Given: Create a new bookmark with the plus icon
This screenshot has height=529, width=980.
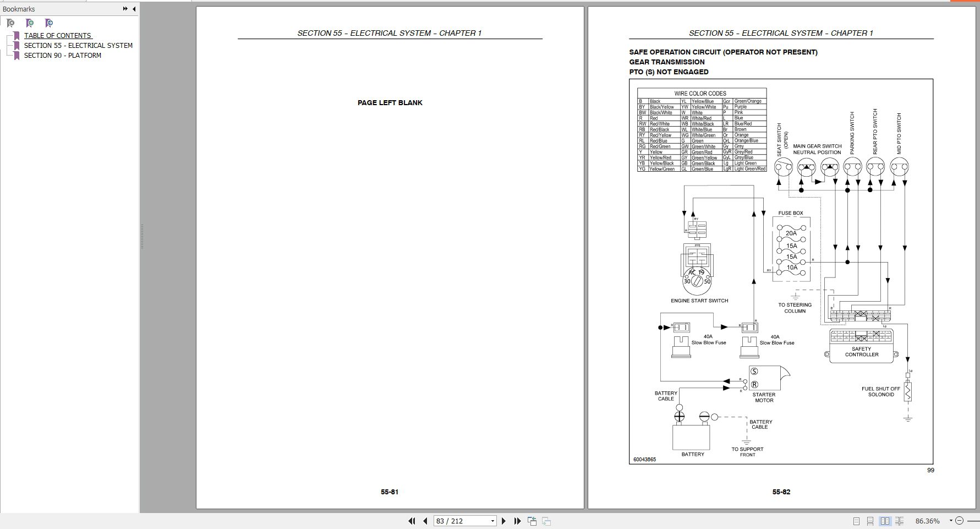Looking at the screenshot, I should point(29,23).
